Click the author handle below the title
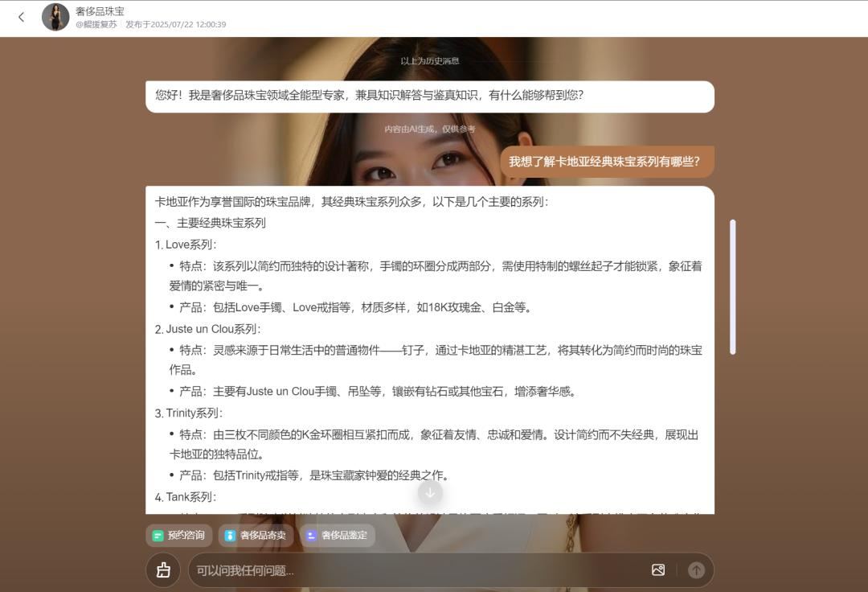 [x=96, y=24]
